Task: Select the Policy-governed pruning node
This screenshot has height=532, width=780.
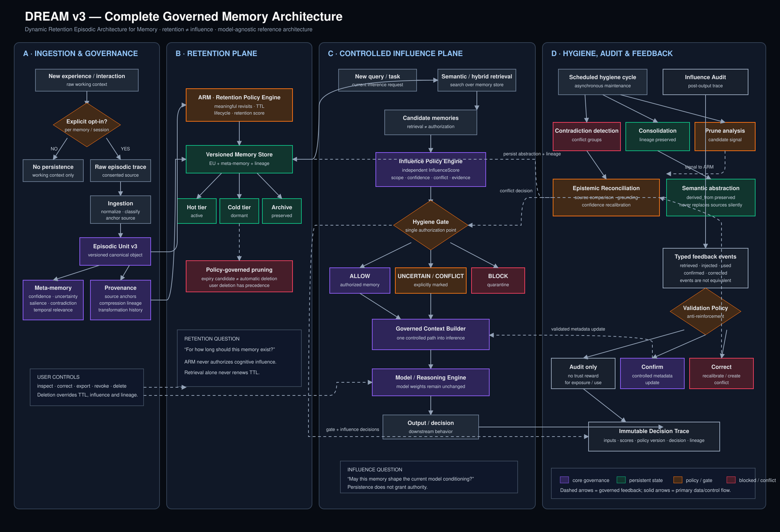Action: point(239,276)
